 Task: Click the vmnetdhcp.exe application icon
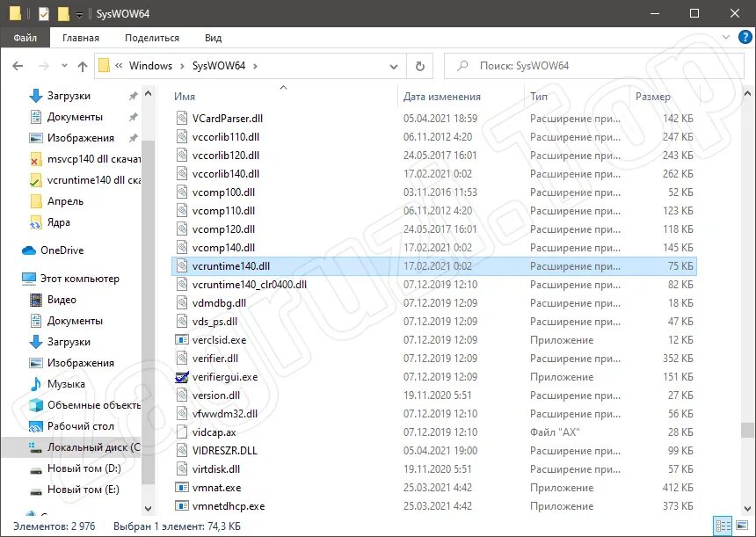(x=181, y=506)
